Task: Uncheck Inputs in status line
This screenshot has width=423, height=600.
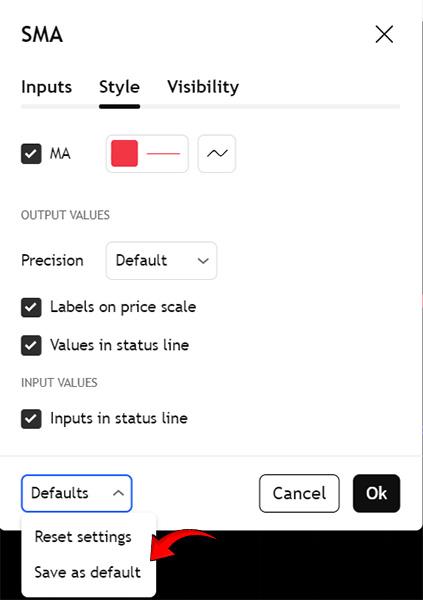Action: tap(31, 419)
